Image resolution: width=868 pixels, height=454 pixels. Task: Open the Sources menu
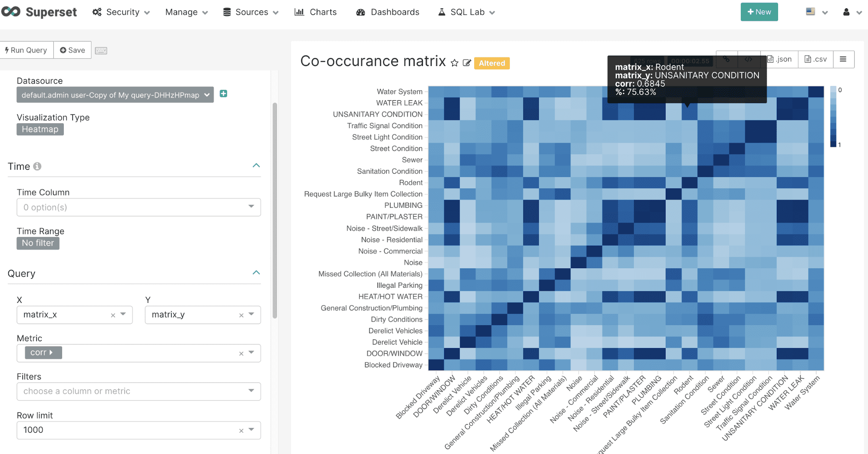point(251,12)
